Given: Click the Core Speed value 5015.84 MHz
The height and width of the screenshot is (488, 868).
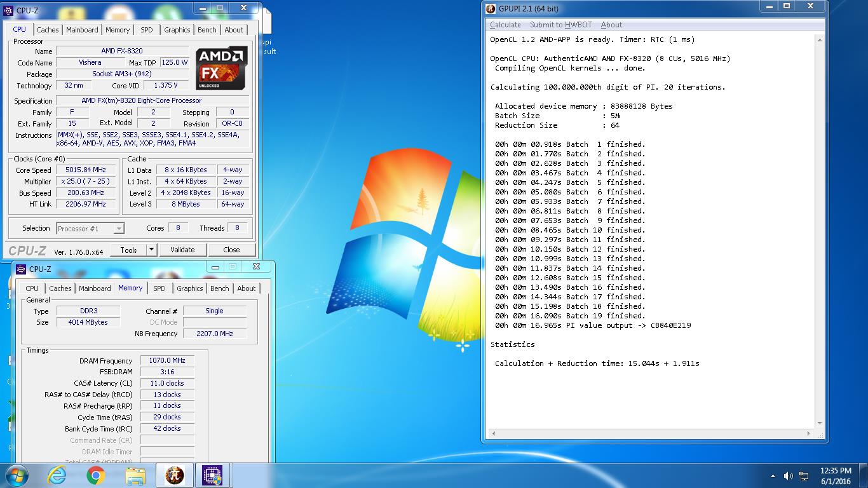Looking at the screenshot, I should 86,170.
